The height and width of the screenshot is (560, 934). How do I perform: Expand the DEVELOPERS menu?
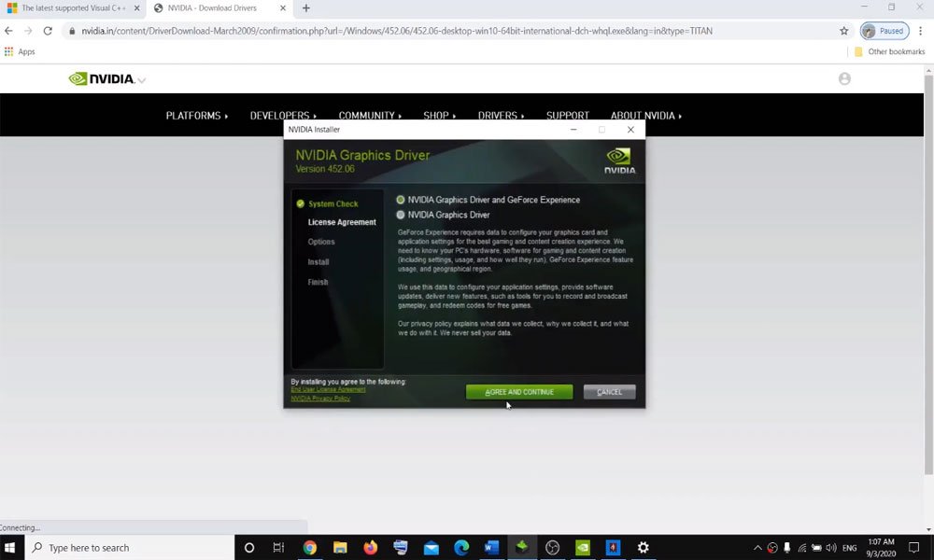point(283,116)
